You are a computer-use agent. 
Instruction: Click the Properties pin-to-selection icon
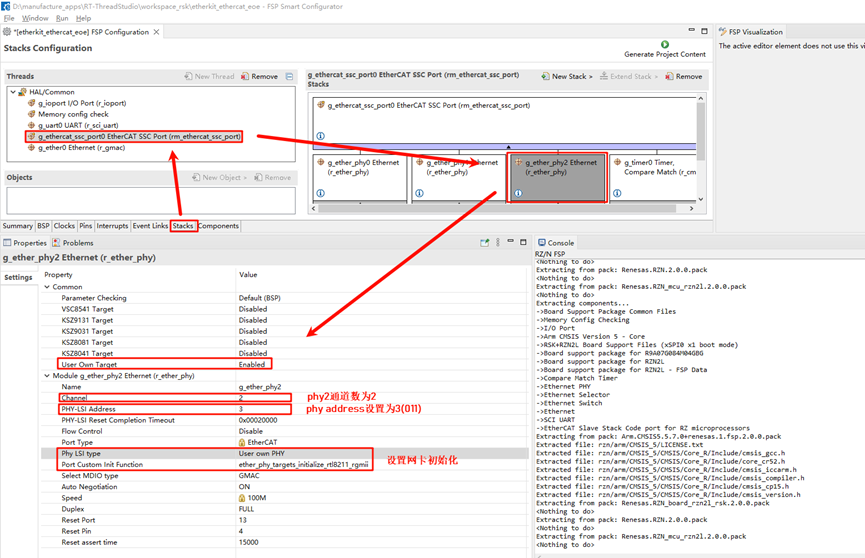[484, 242]
